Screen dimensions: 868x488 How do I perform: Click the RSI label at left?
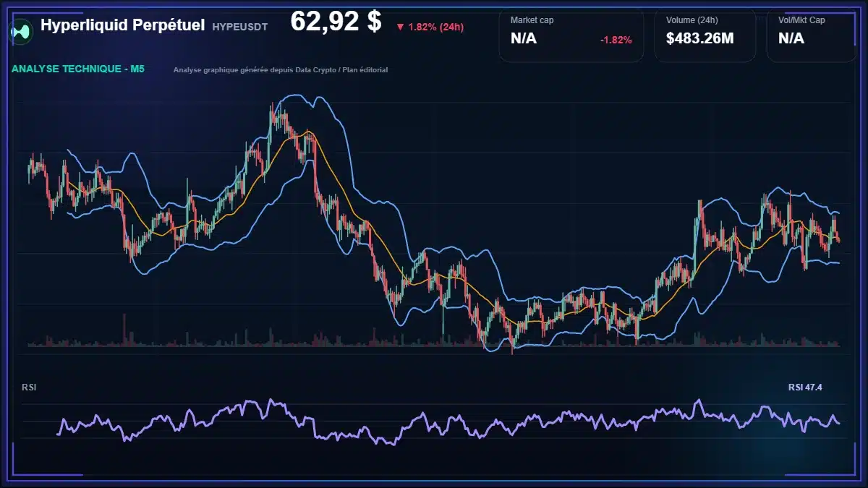coord(29,388)
